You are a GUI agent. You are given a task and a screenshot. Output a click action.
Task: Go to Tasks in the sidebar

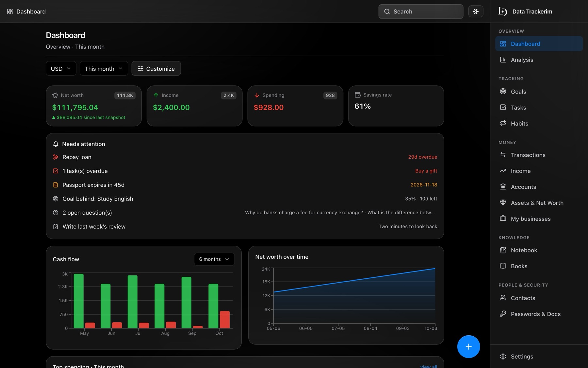[539, 107]
